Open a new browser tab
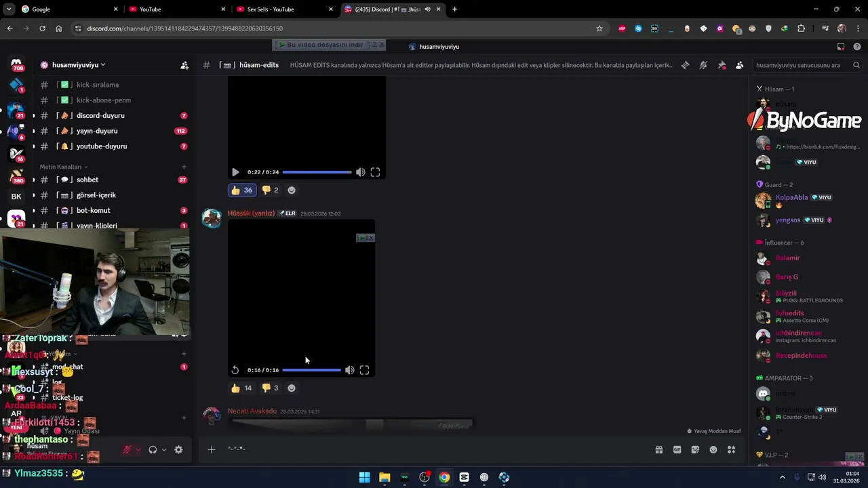The height and width of the screenshot is (488, 868). [x=454, y=9]
